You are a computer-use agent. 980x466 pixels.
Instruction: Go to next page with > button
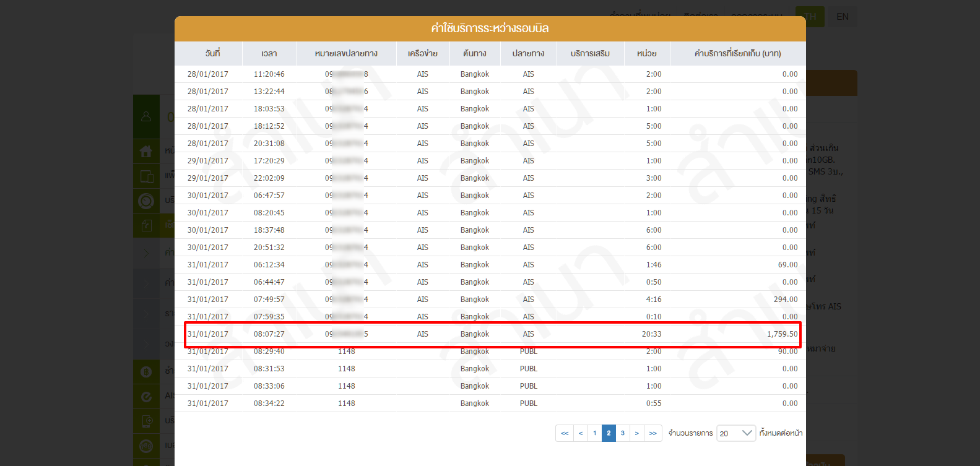(x=637, y=433)
